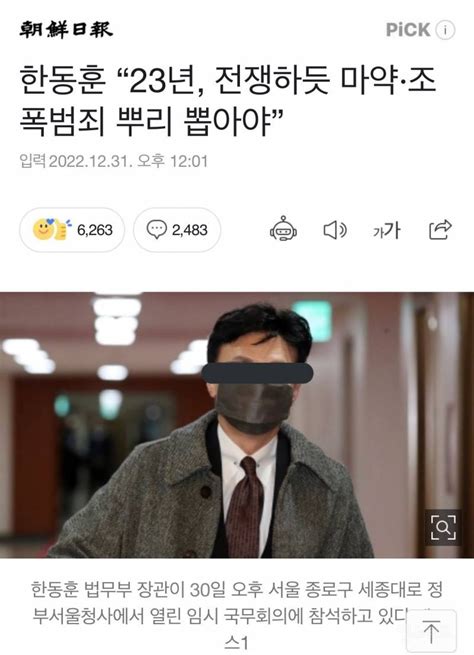Image resolution: width=474 pixels, height=655 pixels.
Task: Open the article photo of masked man
Action: [237, 424]
